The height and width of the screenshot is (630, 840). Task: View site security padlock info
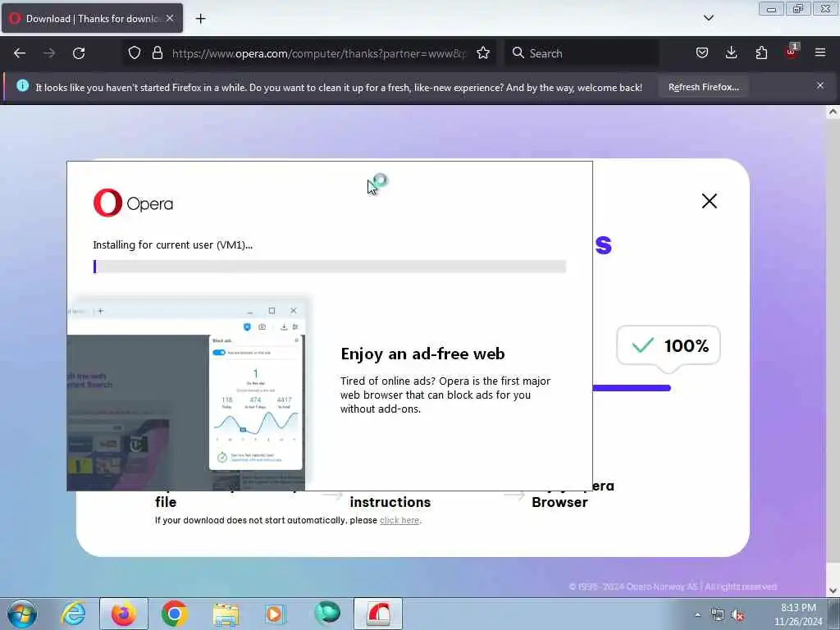[157, 53]
